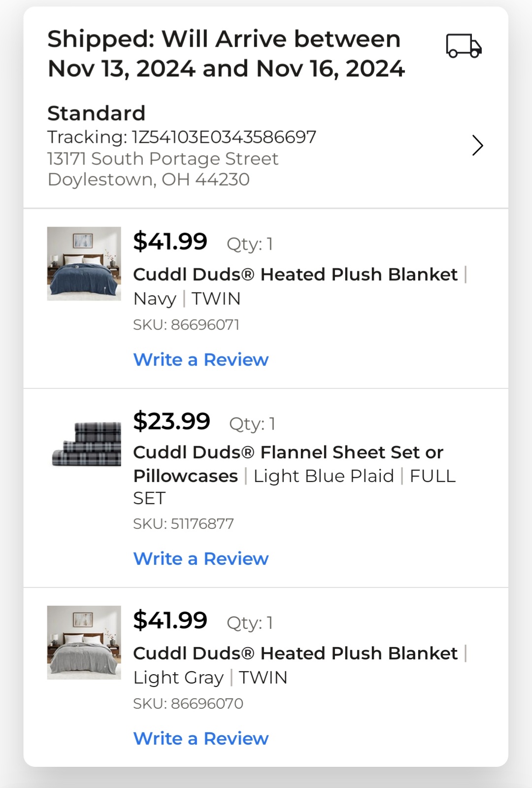Open the Light Gray heated blanket image
The width and height of the screenshot is (532, 788).
click(84, 643)
